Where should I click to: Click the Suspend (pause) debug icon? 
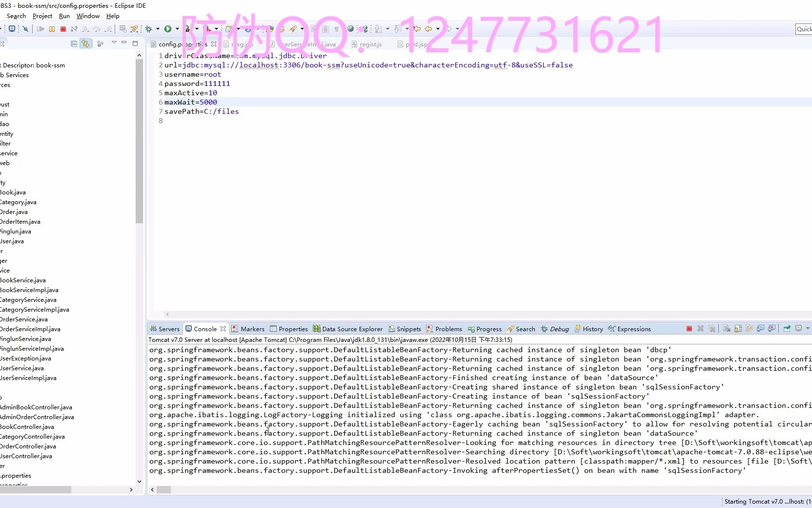pyautogui.click(x=52, y=29)
